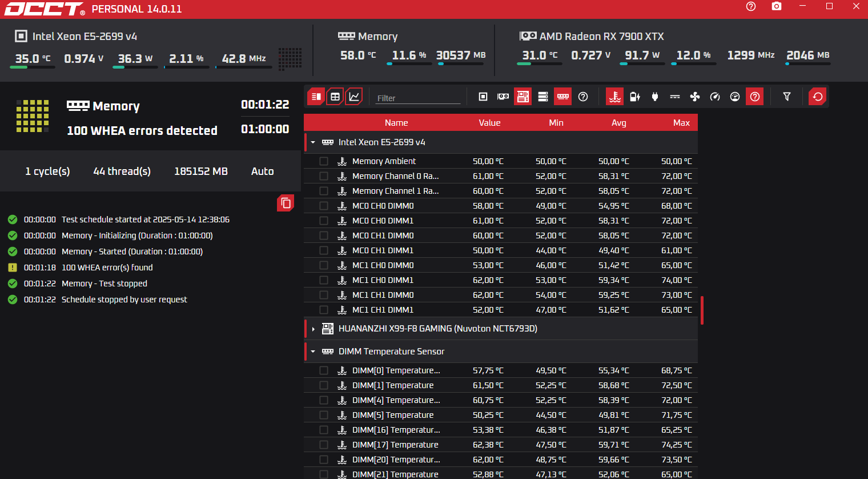Image resolution: width=868 pixels, height=479 pixels.
Task: Toggle frequency gauge sensor type filter
Action: [x=715, y=97]
